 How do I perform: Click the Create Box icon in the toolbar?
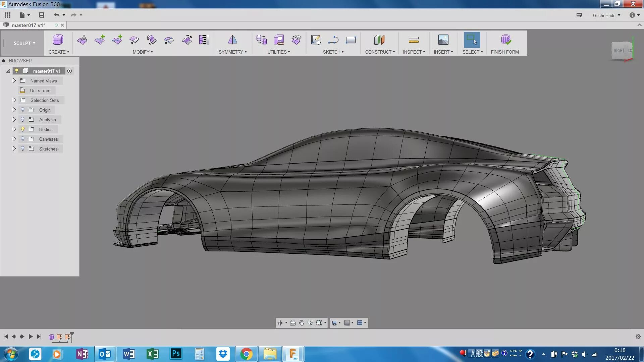[x=58, y=40]
